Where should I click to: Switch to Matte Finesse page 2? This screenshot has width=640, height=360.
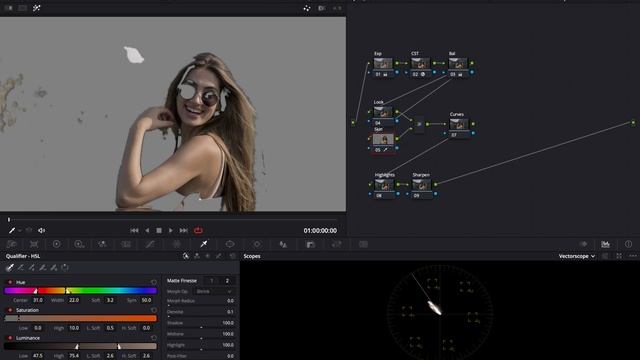pos(227,281)
